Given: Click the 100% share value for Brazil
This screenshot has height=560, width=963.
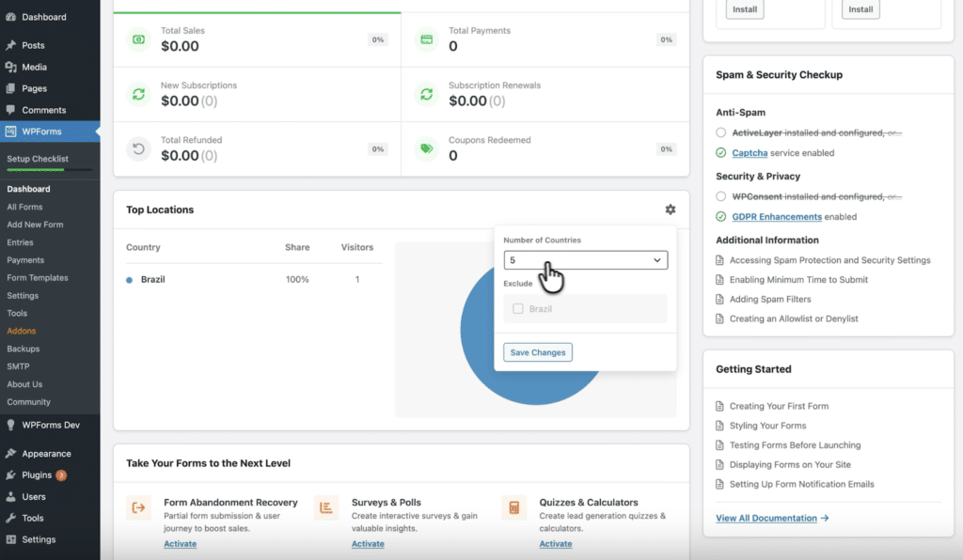Looking at the screenshot, I should pos(297,280).
